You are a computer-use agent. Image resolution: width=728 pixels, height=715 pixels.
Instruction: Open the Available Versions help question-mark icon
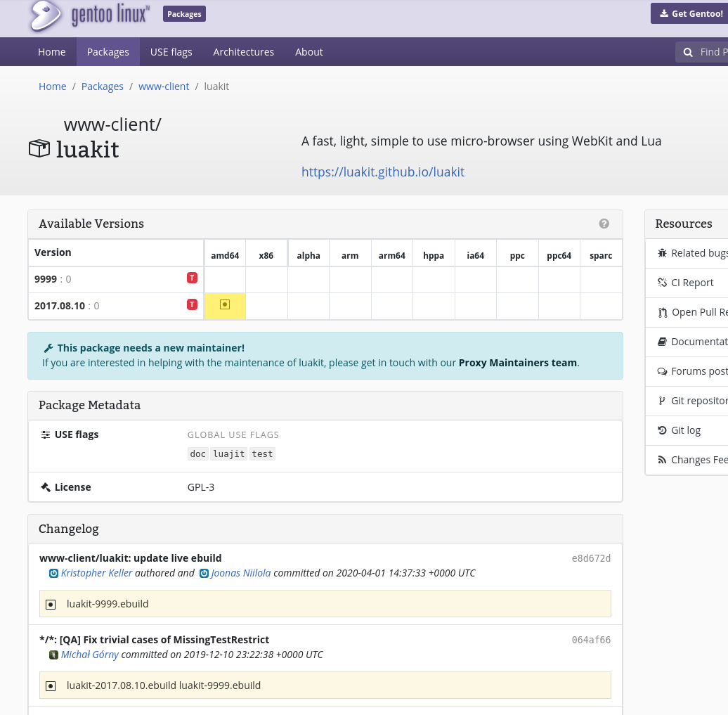point(604,224)
